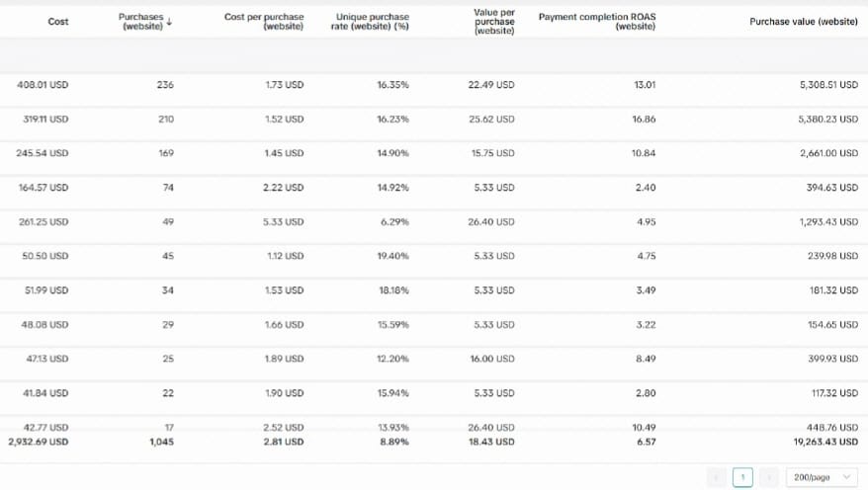
Task: Open the 200/page size dropdown
Action: point(821,477)
